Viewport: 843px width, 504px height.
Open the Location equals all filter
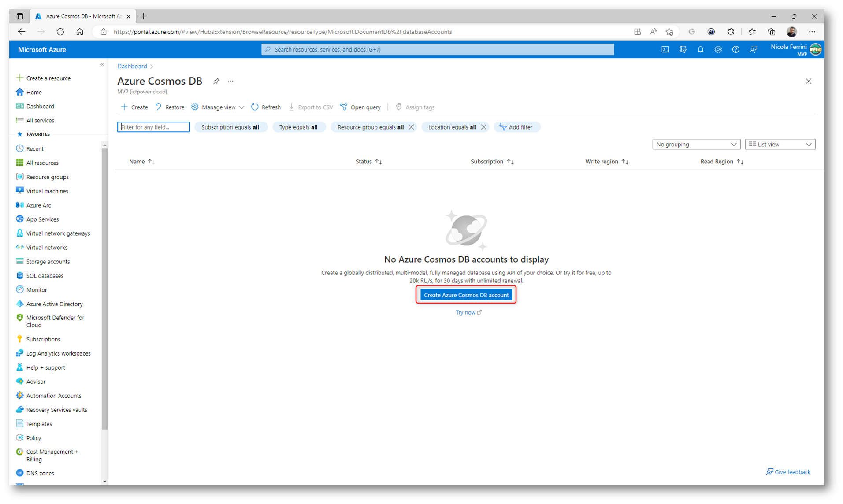(452, 127)
